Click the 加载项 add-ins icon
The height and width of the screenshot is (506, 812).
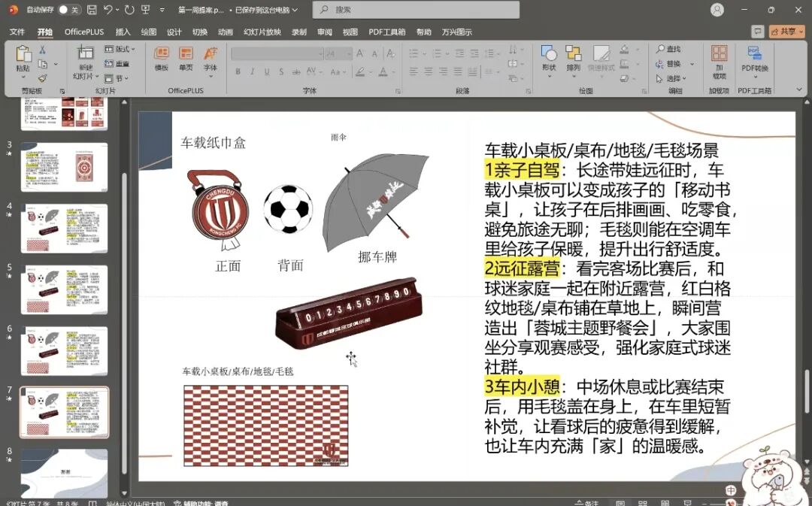[x=720, y=60]
